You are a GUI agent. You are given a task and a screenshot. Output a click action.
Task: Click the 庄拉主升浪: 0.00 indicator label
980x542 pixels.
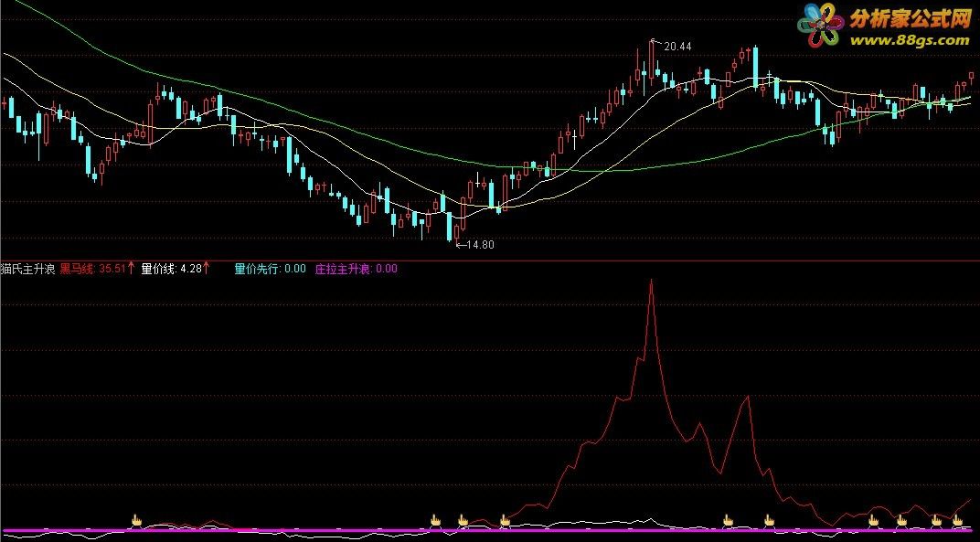356,269
